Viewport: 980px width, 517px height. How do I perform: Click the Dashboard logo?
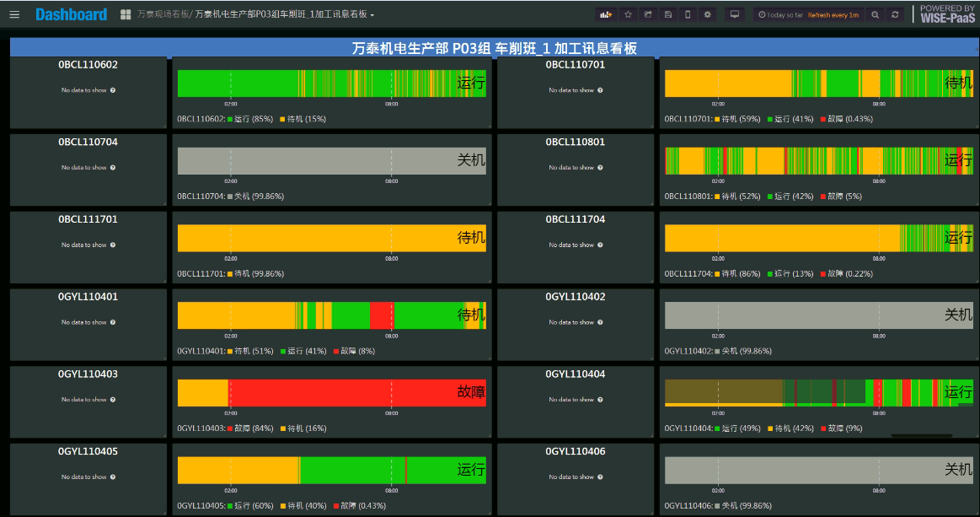[x=71, y=14]
